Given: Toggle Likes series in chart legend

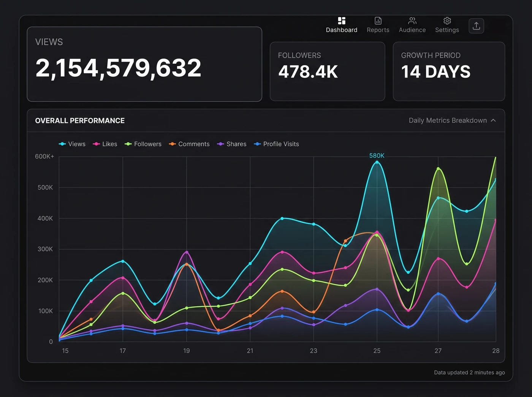Looking at the screenshot, I should [x=105, y=144].
